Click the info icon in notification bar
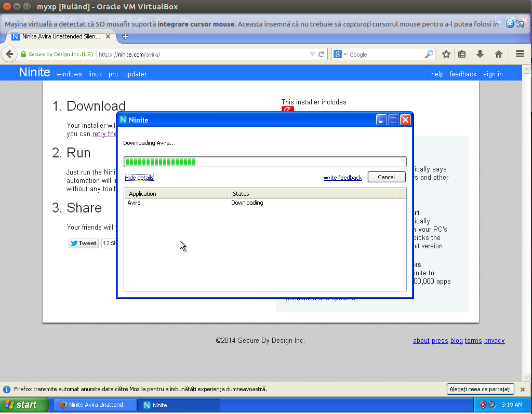This screenshot has width=532, height=414. point(6,389)
